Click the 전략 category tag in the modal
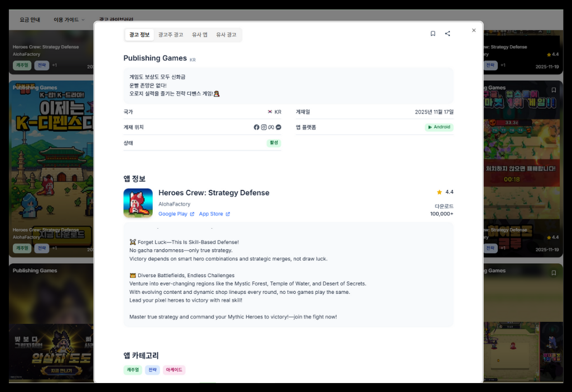This screenshot has height=392, width=572. [153, 370]
